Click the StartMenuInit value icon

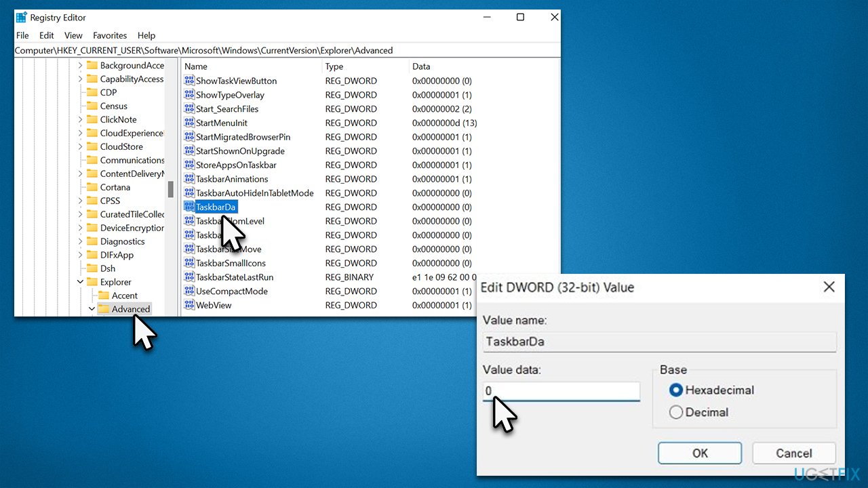(x=189, y=123)
